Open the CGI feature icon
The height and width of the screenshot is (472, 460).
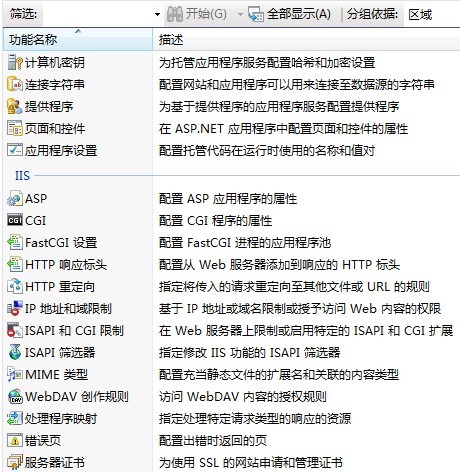15,221
